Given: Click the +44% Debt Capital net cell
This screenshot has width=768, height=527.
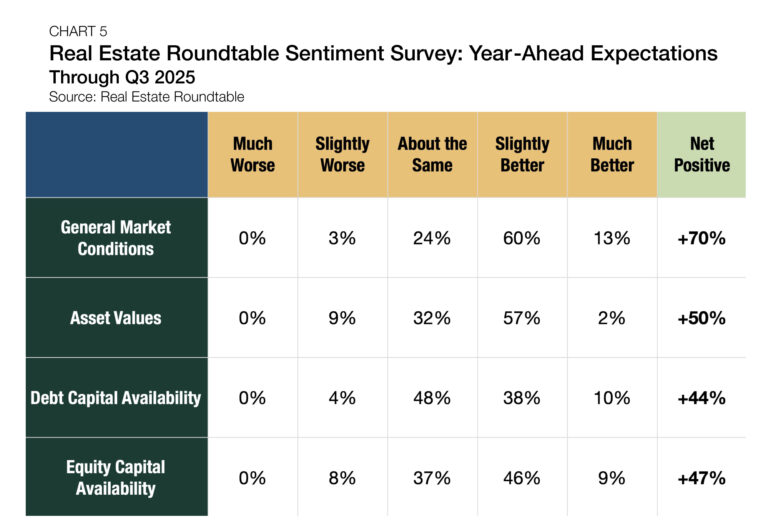Looking at the screenshot, I should (x=701, y=398).
